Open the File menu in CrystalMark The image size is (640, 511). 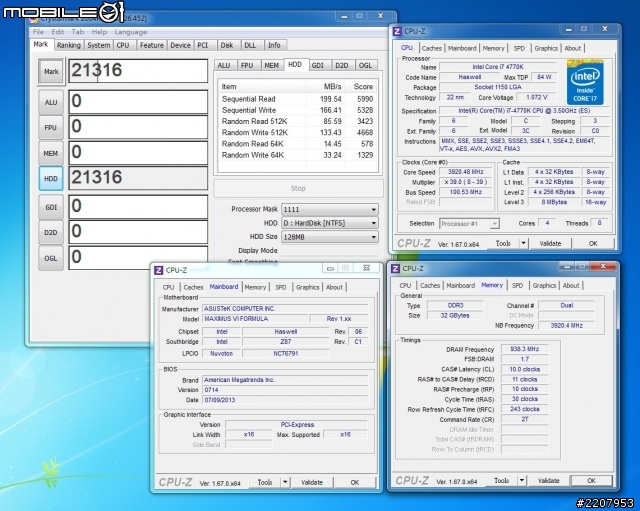(x=38, y=32)
